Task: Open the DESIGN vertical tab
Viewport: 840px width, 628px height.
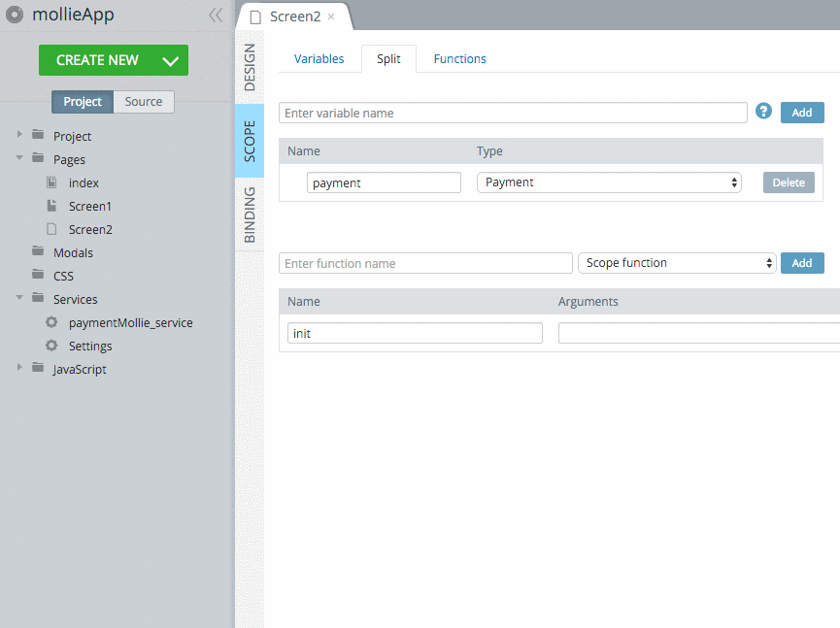Action: click(x=250, y=66)
